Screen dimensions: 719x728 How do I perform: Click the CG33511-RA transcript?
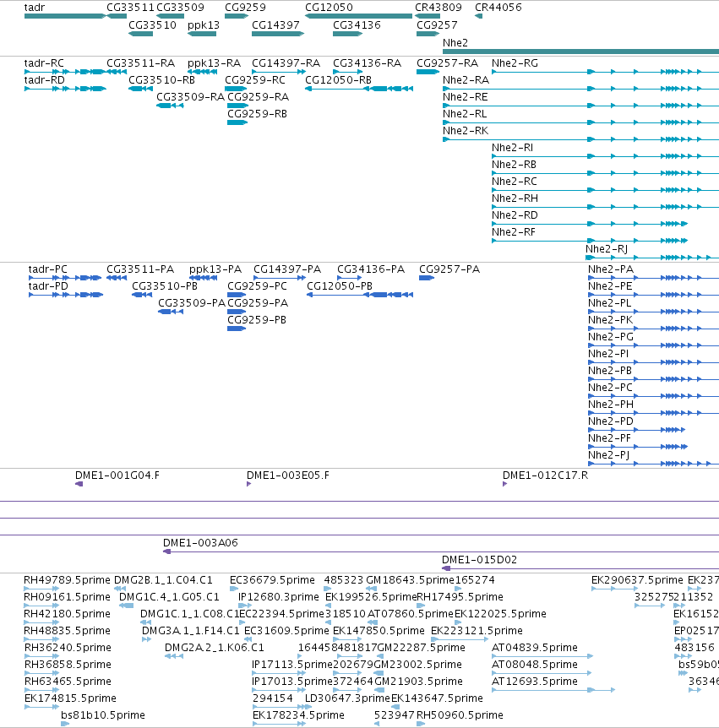[x=117, y=72]
